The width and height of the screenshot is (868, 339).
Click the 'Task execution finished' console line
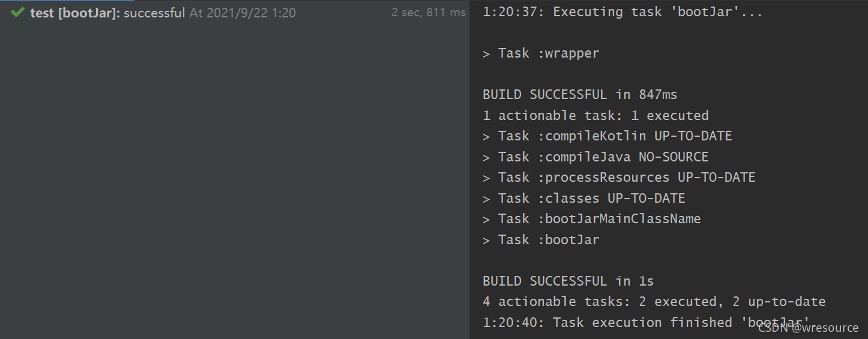618,323
